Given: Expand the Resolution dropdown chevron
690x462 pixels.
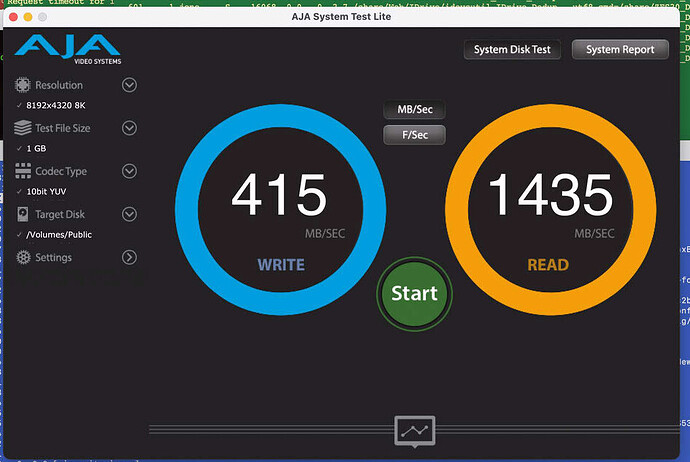Looking at the screenshot, I should pyautogui.click(x=129, y=85).
